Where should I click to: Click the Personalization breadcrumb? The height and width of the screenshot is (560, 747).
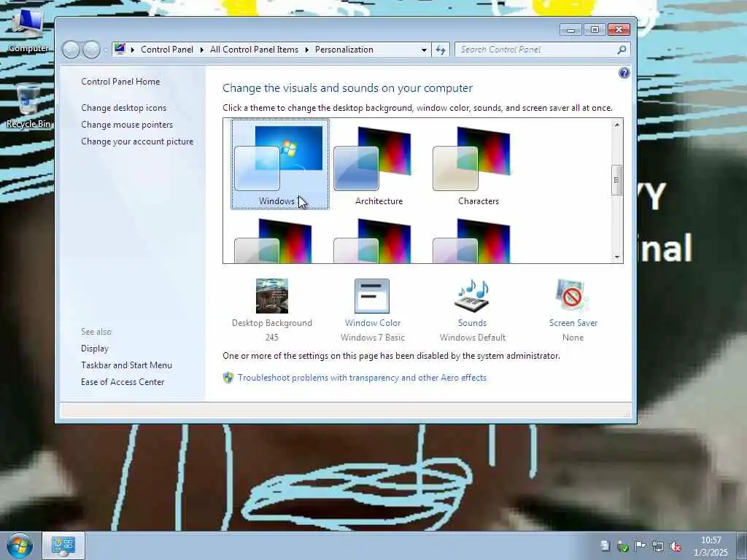coord(344,50)
